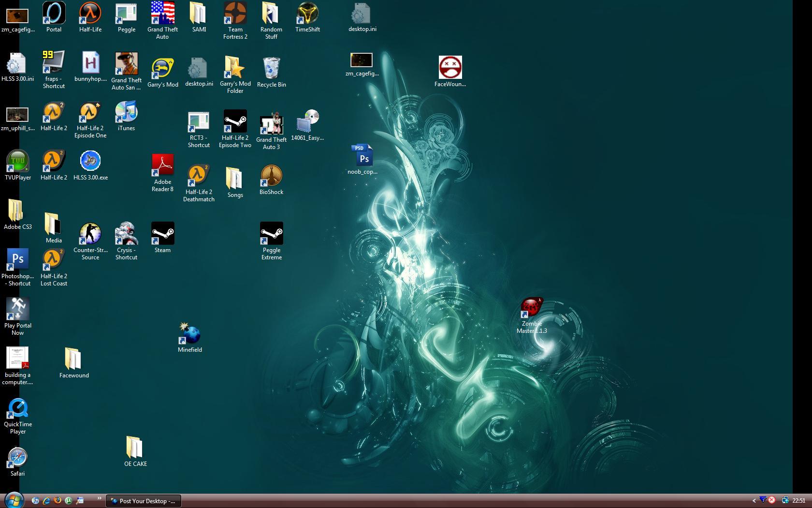Click iTunes in the Quick Launch bar
812x508 pixels.
tap(35, 501)
